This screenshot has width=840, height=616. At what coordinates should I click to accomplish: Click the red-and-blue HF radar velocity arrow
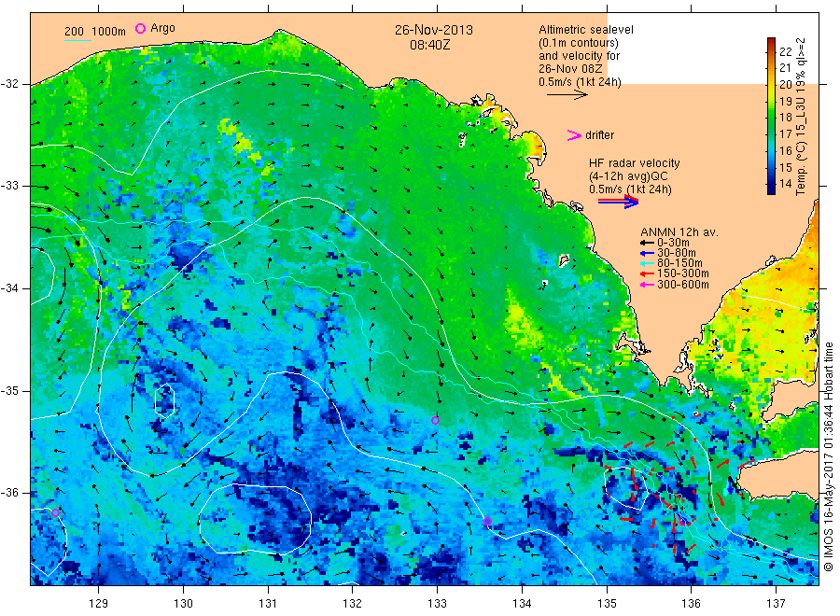click(618, 202)
